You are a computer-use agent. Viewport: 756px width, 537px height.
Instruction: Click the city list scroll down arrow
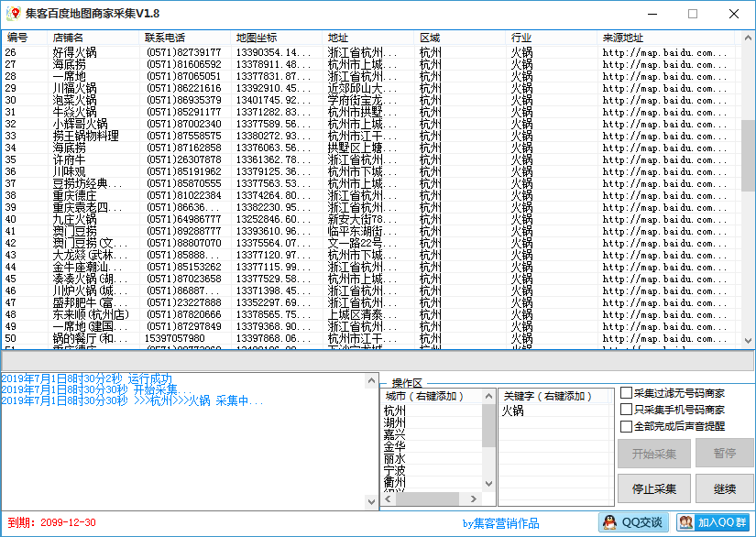[x=488, y=484]
